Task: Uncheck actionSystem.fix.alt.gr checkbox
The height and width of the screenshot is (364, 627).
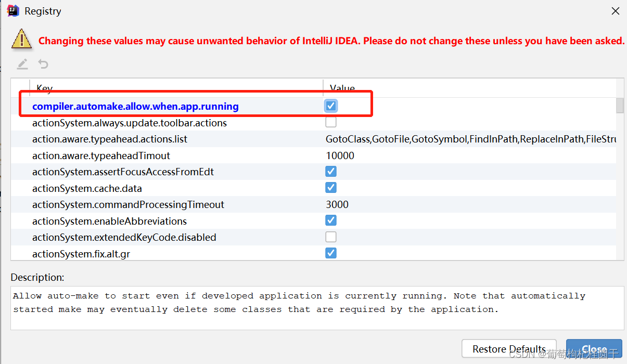Action: coord(331,253)
